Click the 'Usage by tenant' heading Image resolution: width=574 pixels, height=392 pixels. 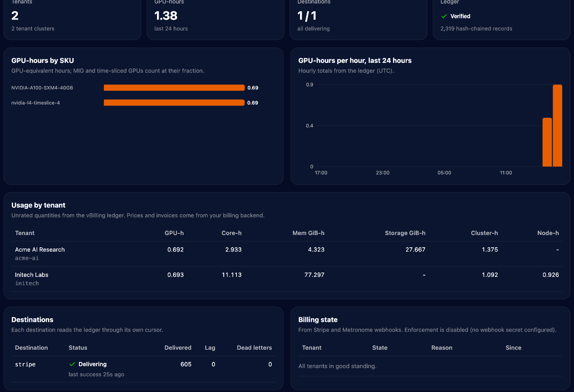coord(38,205)
